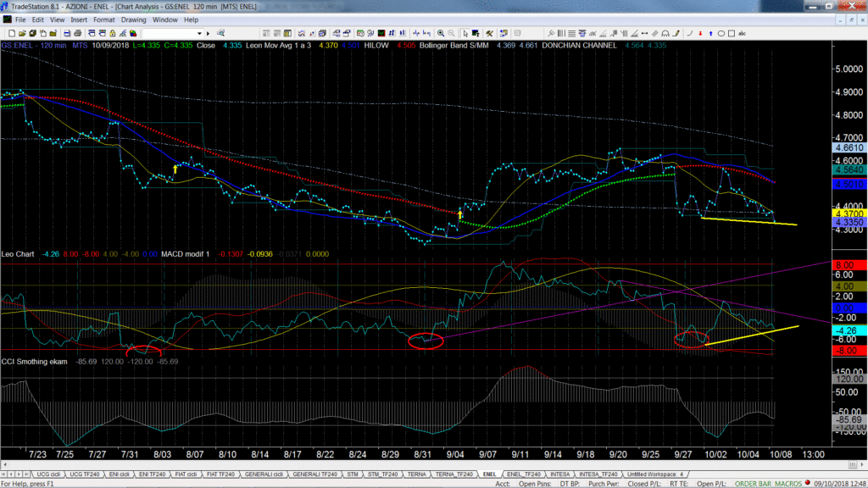
Task: Click the red status dot in status bar
Action: pyautogui.click(x=808, y=483)
